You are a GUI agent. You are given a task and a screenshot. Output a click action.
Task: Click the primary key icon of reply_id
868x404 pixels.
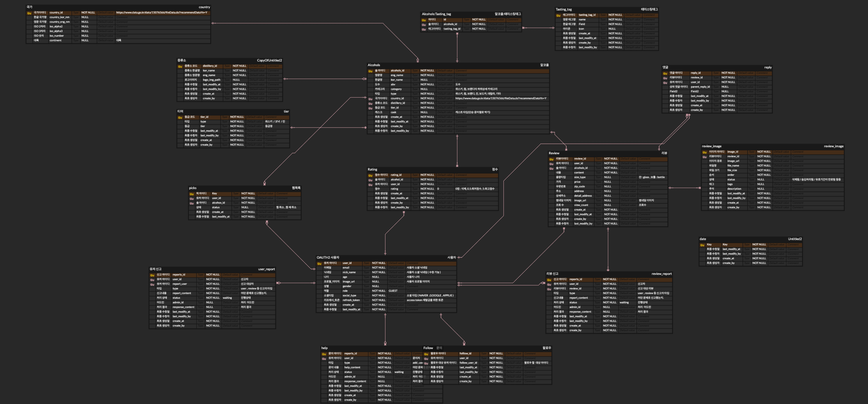pos(665,73)
